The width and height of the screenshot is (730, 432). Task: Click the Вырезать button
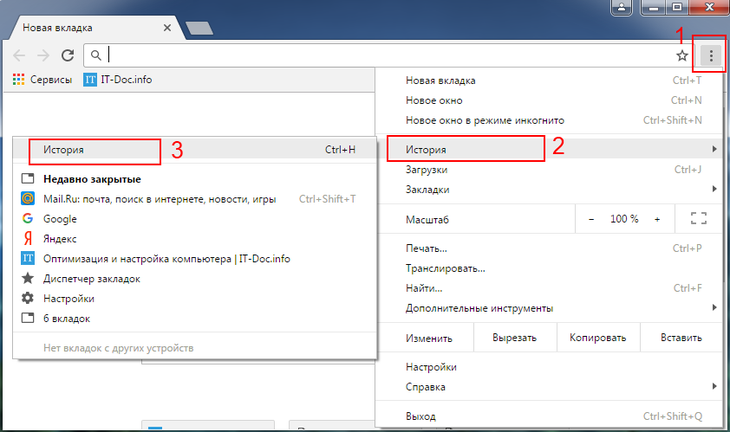click(514, 338)
